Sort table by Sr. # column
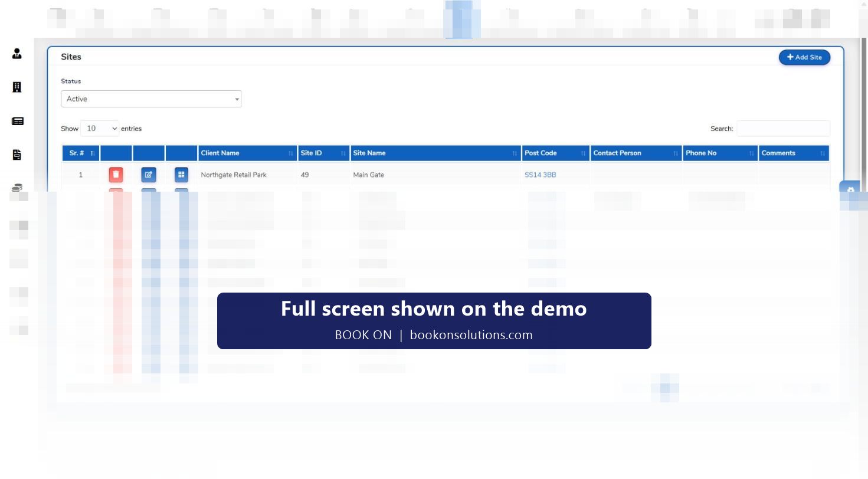The height and width of the screenshot is (479, 868). (x=81, y=153)
